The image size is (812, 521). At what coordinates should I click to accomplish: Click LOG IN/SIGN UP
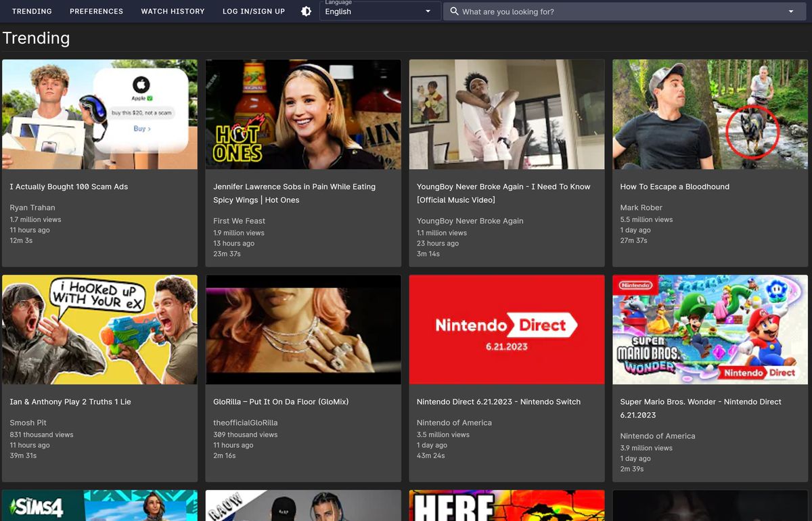(x=253, y=11)
